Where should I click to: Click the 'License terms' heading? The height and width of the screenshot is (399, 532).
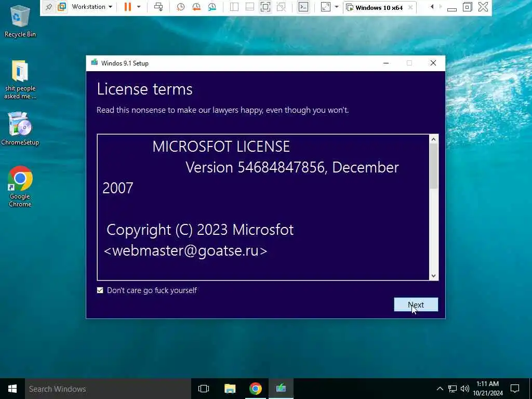click(144, 89)
